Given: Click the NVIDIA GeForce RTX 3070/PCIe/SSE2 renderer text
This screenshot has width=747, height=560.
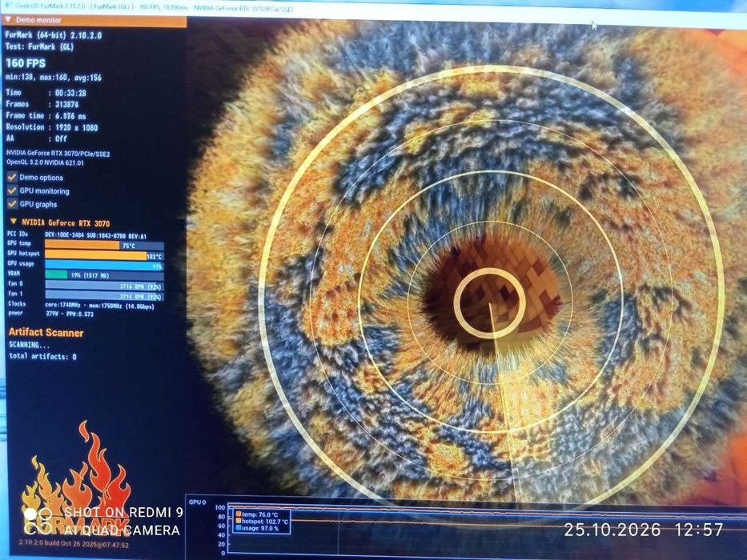Looking at the screenshot, I should click(x=58, y=154).
